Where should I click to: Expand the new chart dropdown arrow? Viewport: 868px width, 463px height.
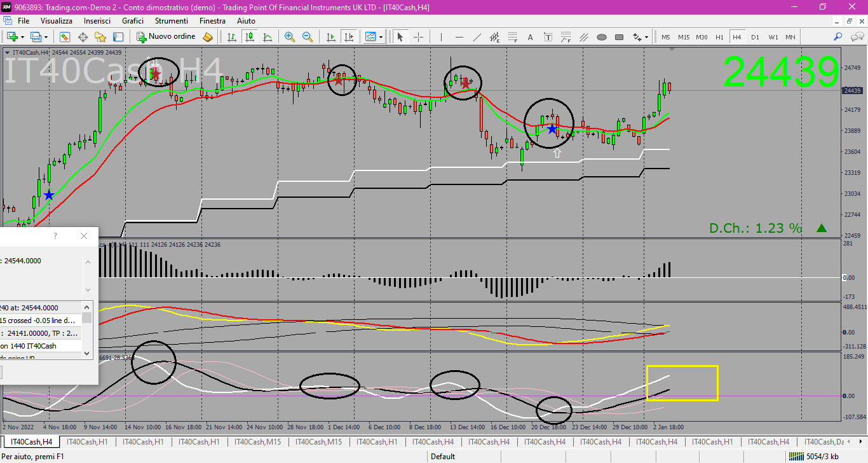(x=24, y=37)
